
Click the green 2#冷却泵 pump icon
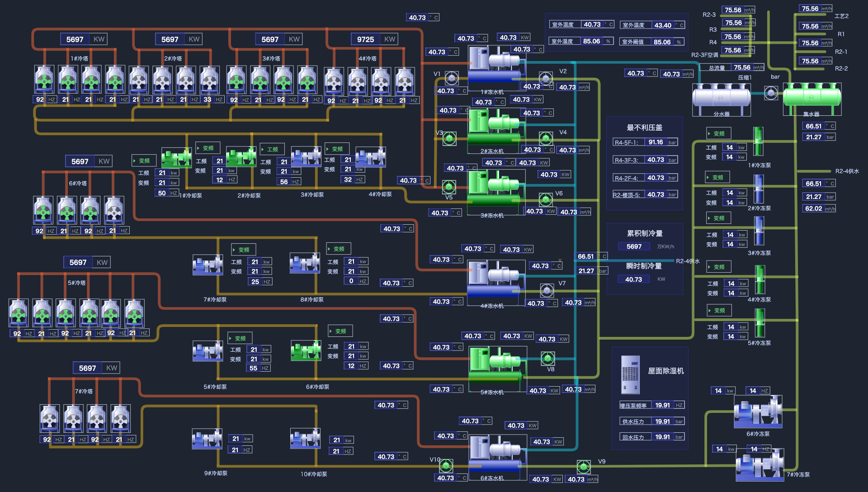(x=241, y=157)
